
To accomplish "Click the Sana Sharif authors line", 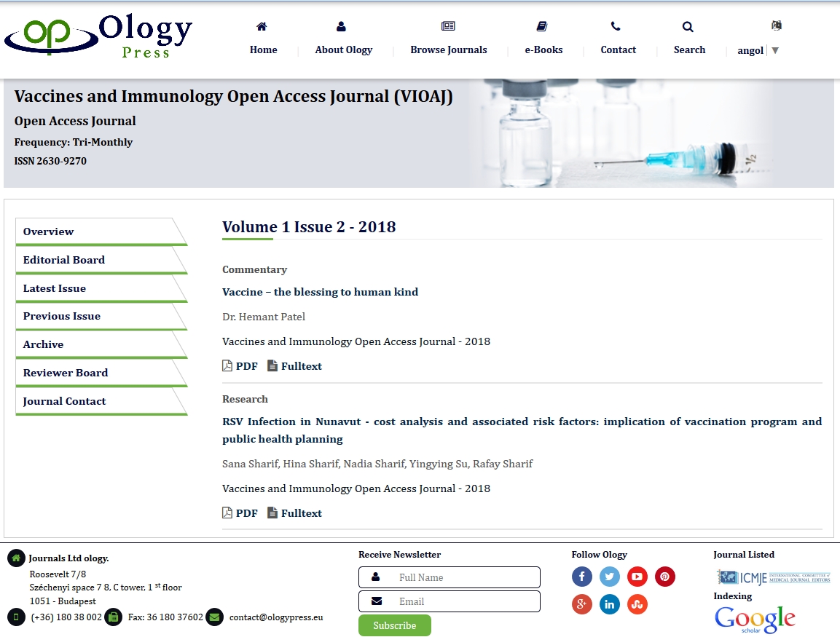I will click(377, 464).
